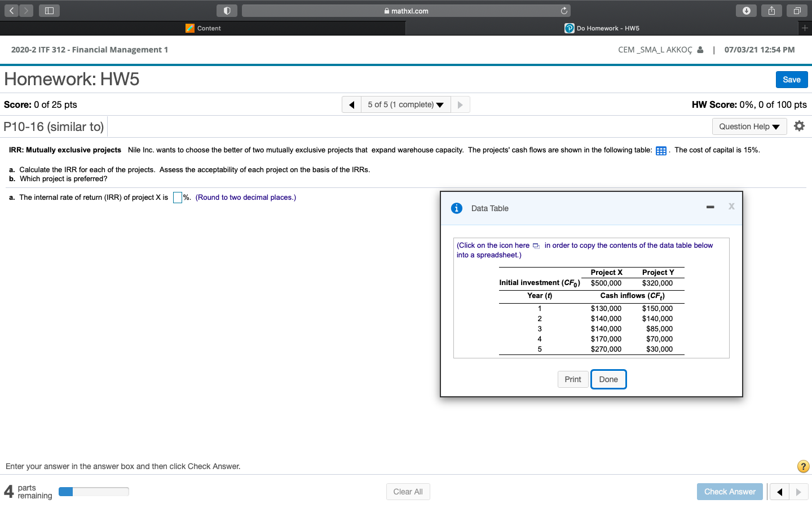
Task: Click the parts remaining progress bar
Action: coord(94,491)
